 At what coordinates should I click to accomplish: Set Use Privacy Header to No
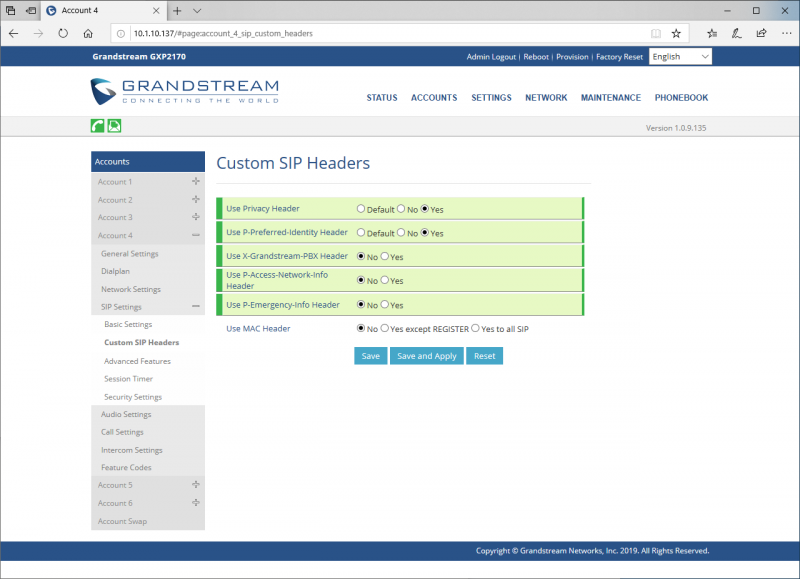click(x=401, y=209)
